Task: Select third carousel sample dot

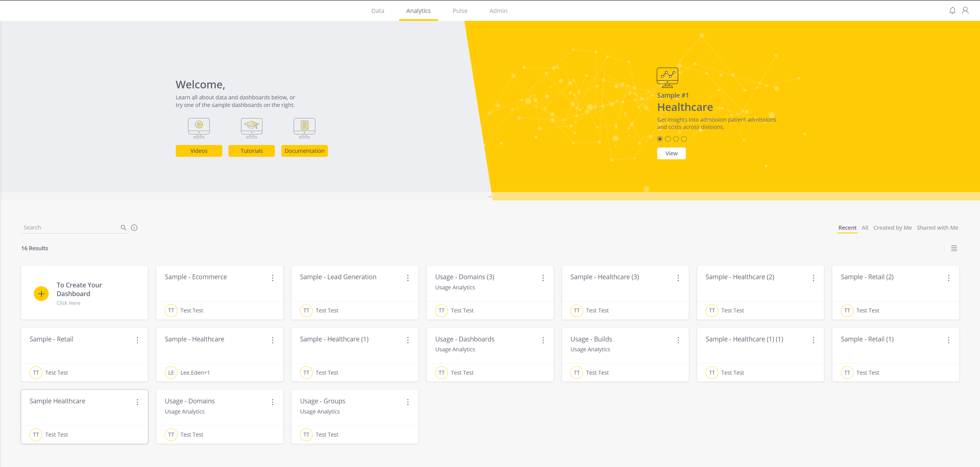Action: coord(676,139)
